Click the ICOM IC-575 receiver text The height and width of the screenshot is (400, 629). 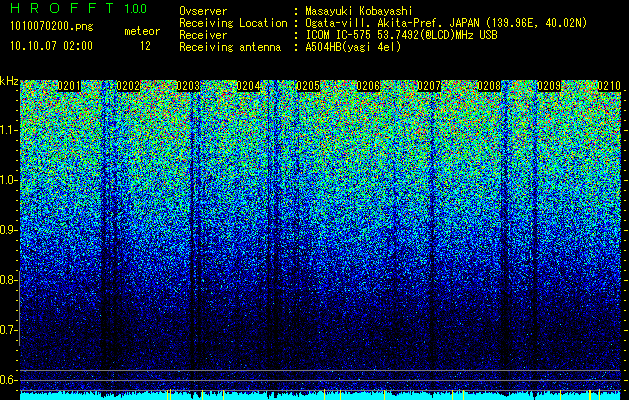coord(401,35)
